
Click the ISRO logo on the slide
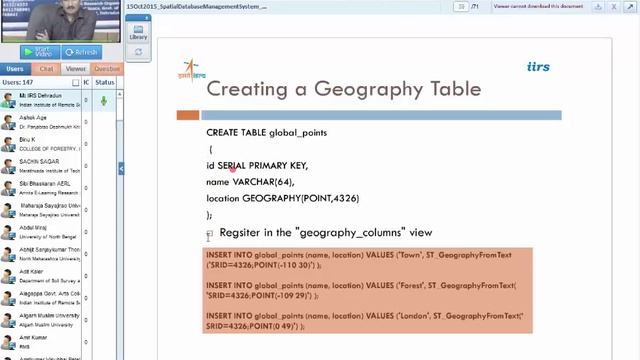(191, 70)
